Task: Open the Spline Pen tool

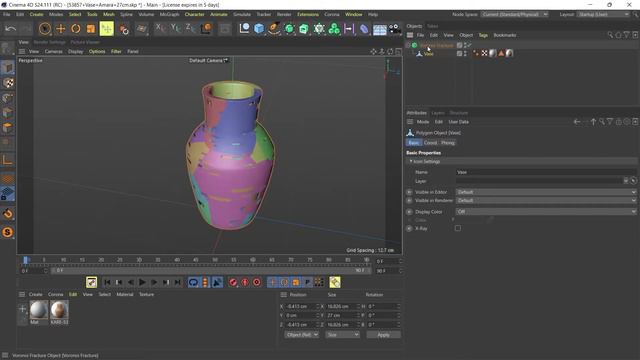Action: click(274, 29)
